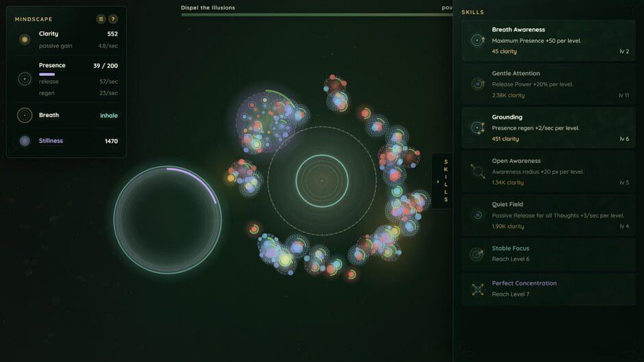644x362 pixels.
Task: Click the Stillness orb icon
Action: (x=25, y=141)
